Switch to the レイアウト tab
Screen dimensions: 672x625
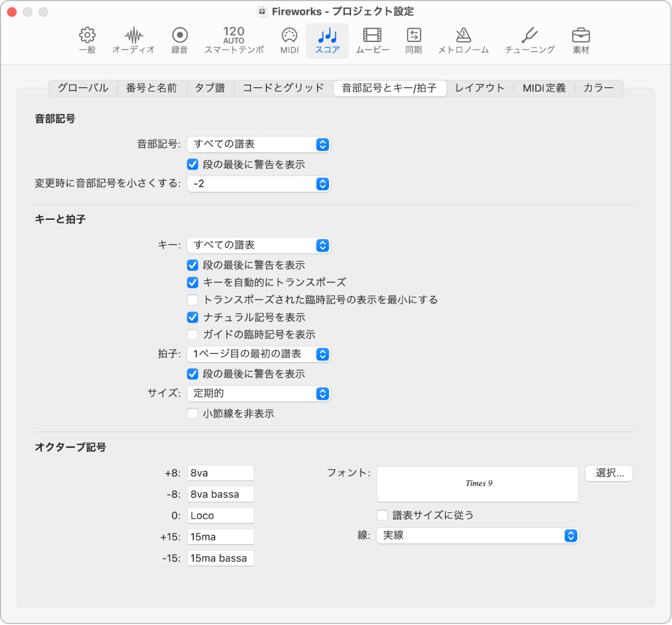click(479, 88)
